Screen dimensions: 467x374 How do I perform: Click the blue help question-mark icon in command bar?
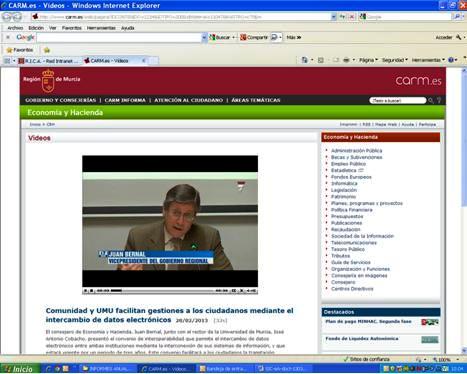451,60
